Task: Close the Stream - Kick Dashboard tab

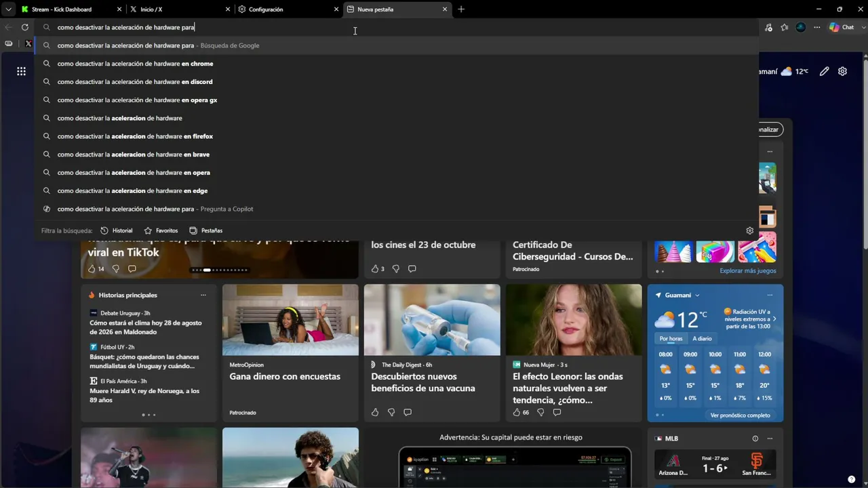Action: [119, 9]
